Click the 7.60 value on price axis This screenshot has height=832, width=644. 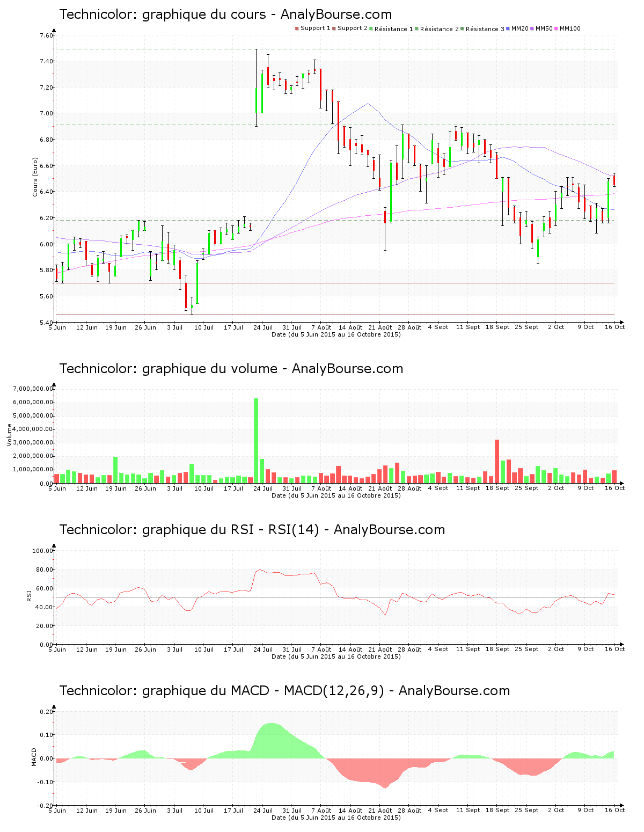click(x=47, y=36)
